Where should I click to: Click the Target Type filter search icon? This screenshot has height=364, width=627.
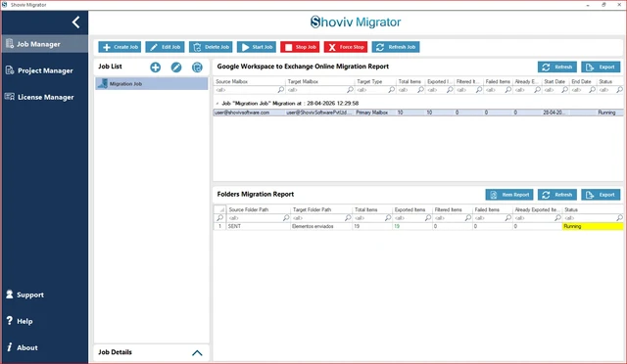pyautogui.click(x=392, y=90)
